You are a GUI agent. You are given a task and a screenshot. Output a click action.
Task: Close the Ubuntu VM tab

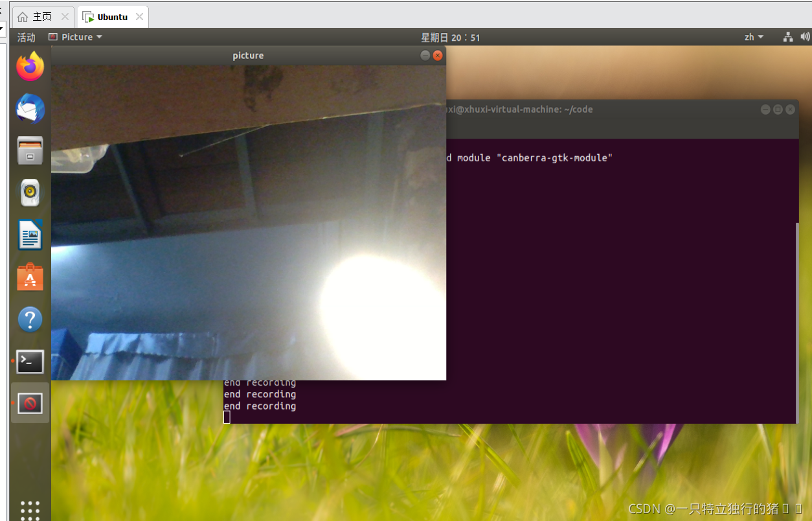click(x=139, y=17)
